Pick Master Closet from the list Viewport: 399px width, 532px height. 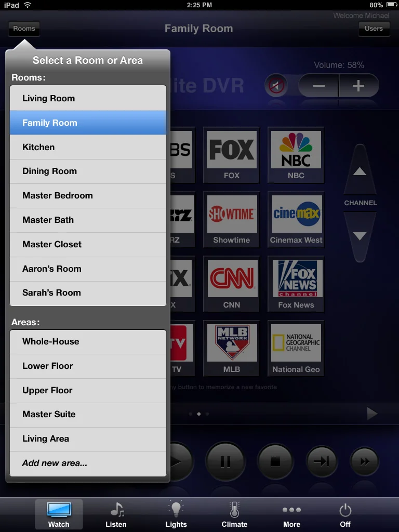(x=88, y=245)
